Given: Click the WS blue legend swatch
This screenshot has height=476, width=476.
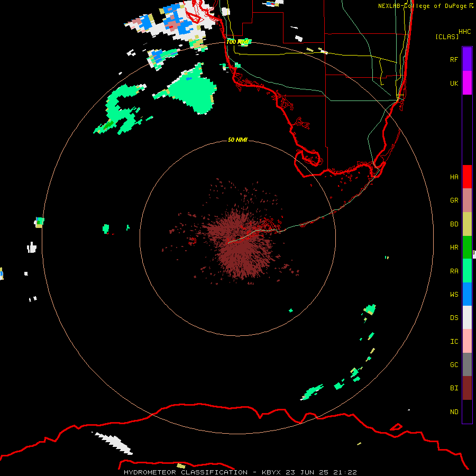Looking at the screenshot, I should pyautogui.click(x=467, y=294).
